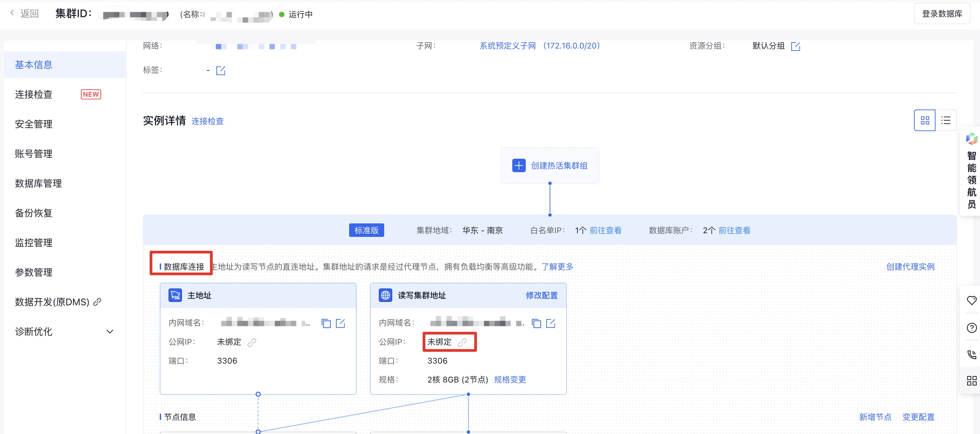
Task: Edit the 标签 field icon
Action: pyautogui.click(x=221, y=70)
